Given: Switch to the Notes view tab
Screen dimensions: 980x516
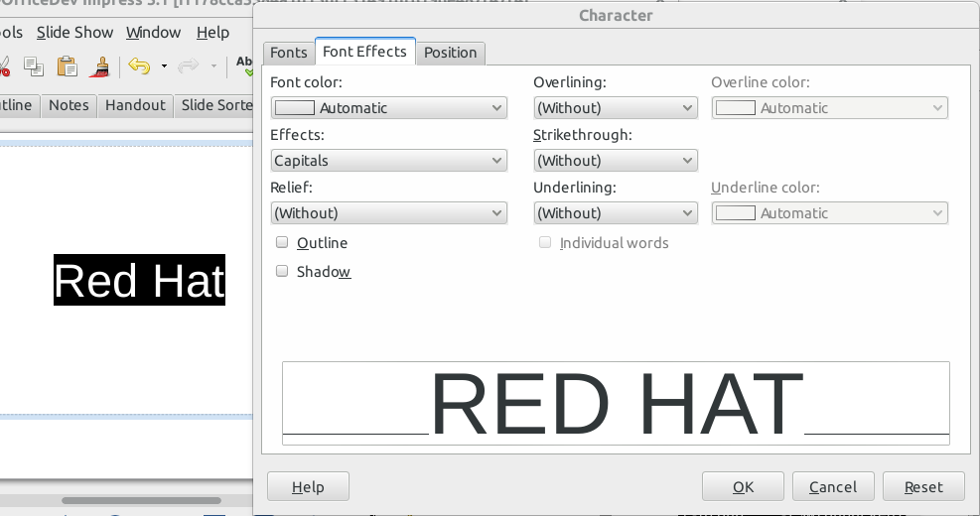Looking at the screenshot, I should [x=69, y=105].
